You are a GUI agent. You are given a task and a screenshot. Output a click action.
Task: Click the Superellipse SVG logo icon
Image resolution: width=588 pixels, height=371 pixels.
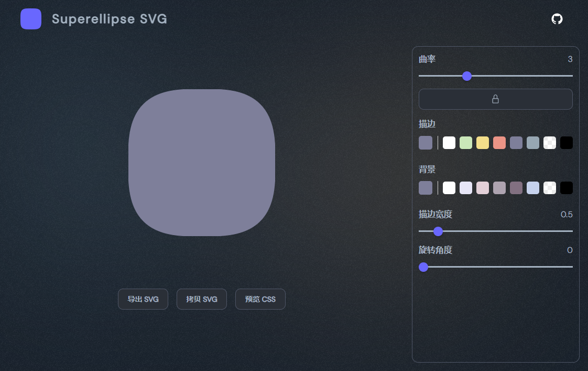pyautogui.click(x=31, y=19)
